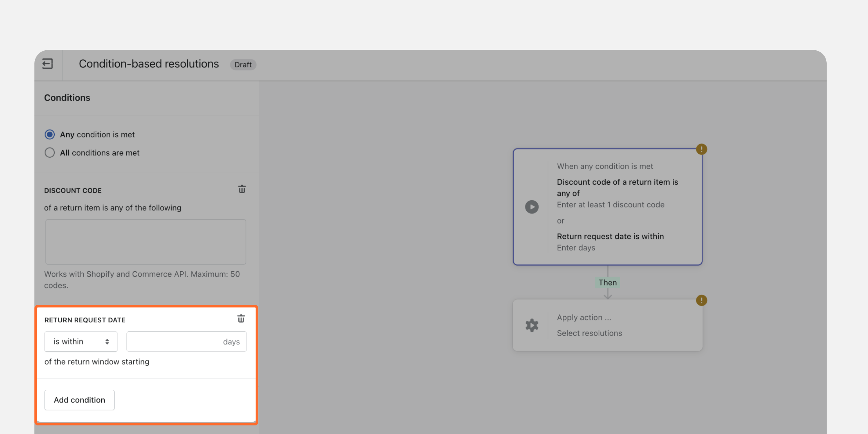Click the Add condition button
Image resolution: width=868 pixels, height=434 pixels.
[80, 400]
